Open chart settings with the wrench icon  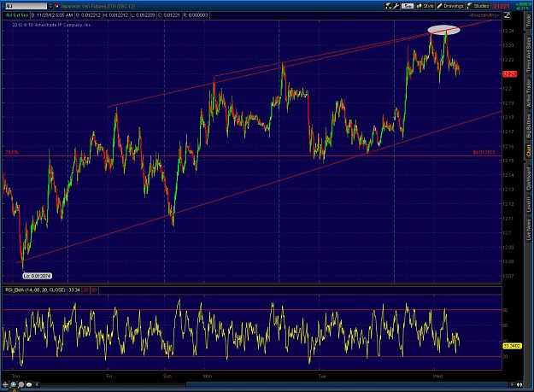tap(396, 6)
